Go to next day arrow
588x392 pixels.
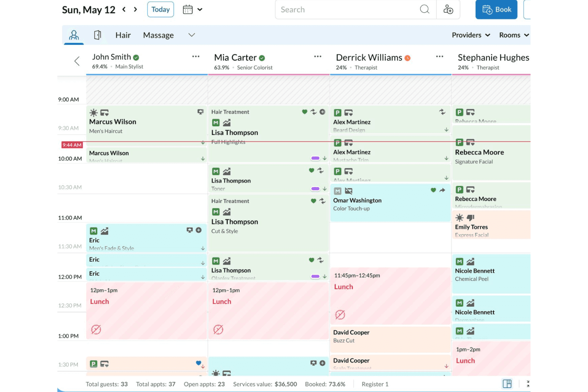[135, 9]
